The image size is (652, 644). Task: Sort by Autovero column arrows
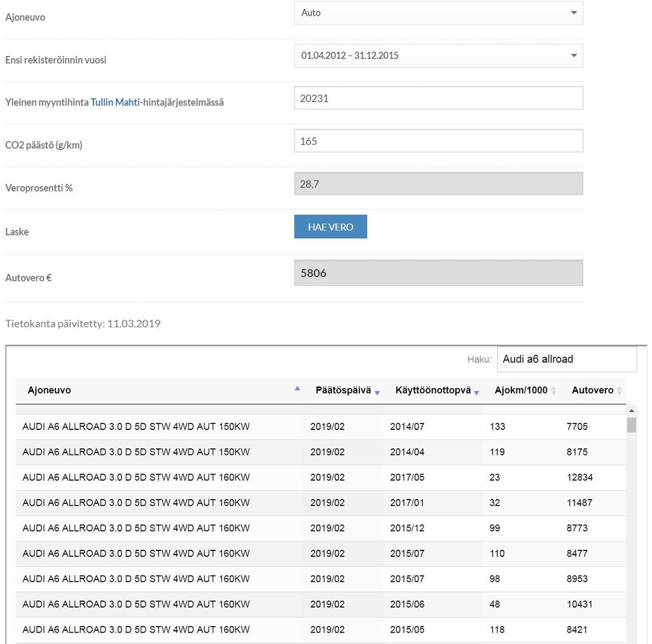[620, 391]
